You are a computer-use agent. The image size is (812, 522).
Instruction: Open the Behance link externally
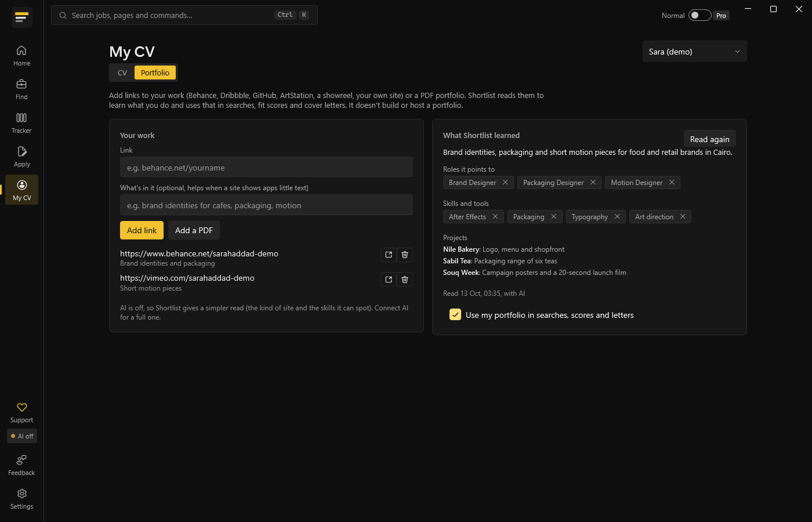point(389,255)
